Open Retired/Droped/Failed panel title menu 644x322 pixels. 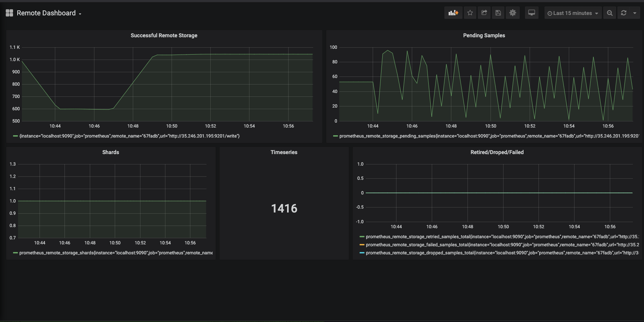pyautogui.click(x=497, y=152)
